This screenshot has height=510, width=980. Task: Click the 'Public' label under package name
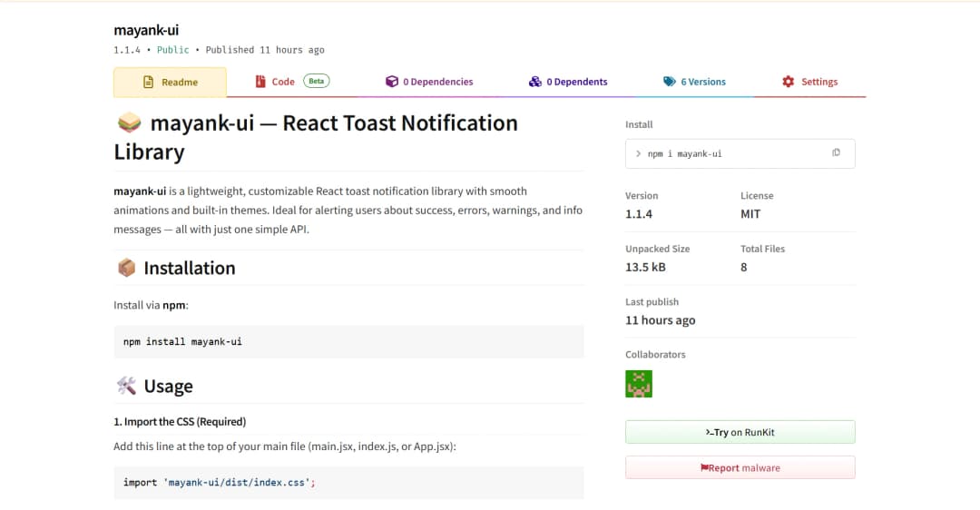[x=172, y=50]
